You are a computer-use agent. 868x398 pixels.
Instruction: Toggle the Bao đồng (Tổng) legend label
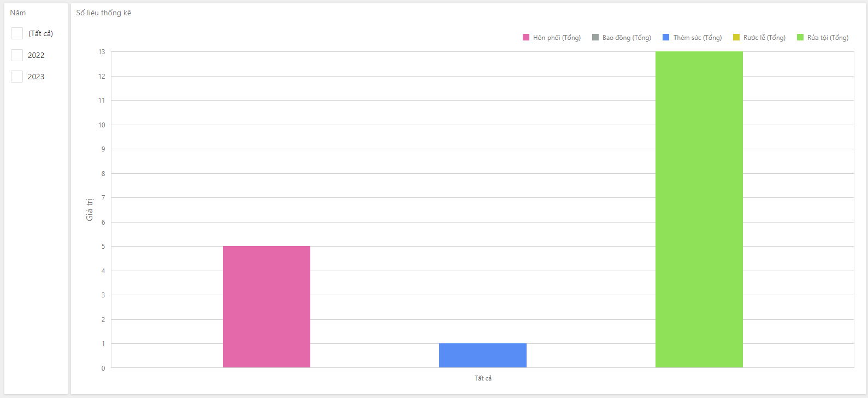coord(627,38)
